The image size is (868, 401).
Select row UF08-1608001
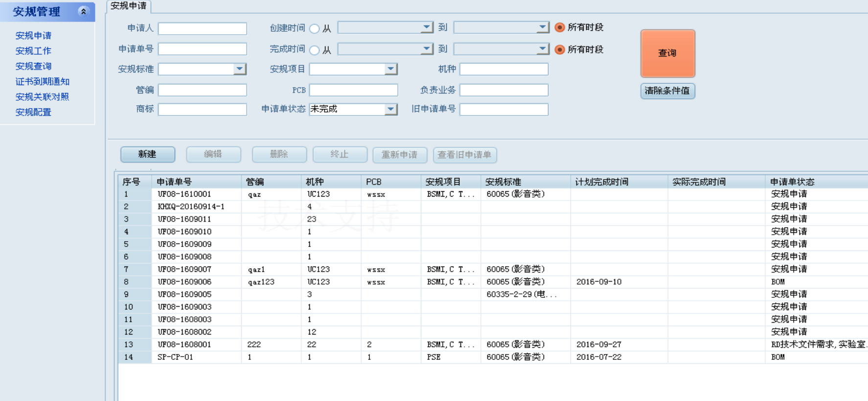493,345
